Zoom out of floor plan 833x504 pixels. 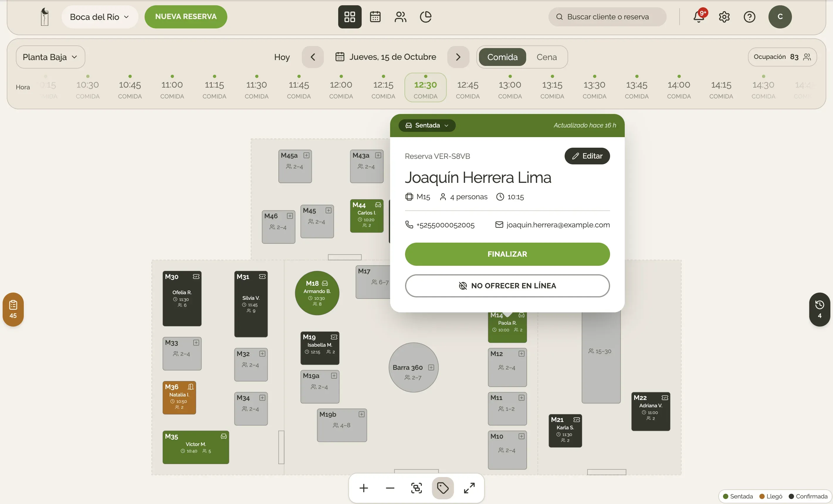coord(390,488)
